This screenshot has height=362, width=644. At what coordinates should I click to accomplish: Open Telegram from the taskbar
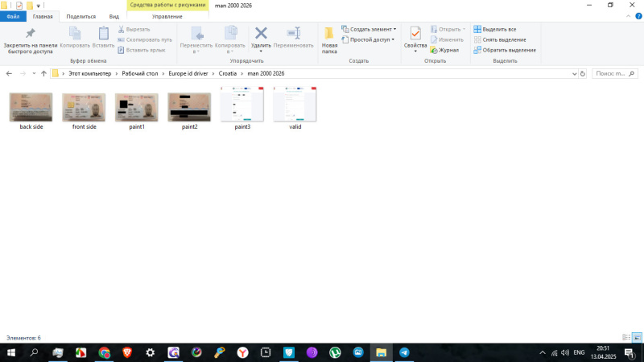404,352
